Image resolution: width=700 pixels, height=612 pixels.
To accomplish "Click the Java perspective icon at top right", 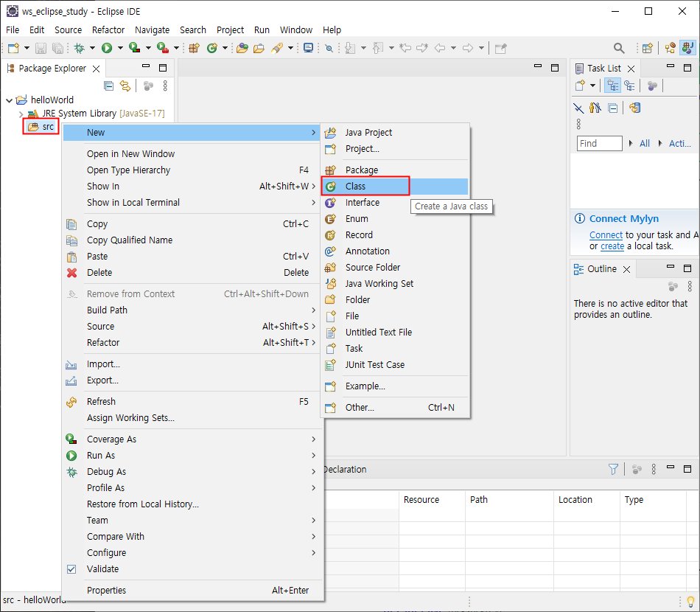I will (x=687, y=48).
